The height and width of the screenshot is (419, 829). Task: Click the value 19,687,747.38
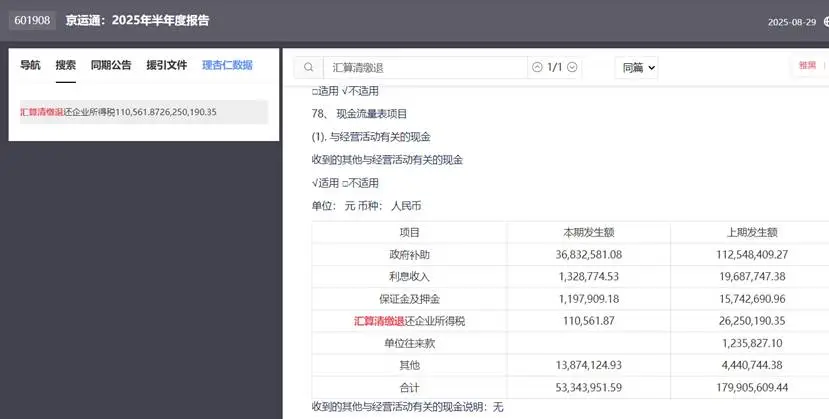(752, 276)
